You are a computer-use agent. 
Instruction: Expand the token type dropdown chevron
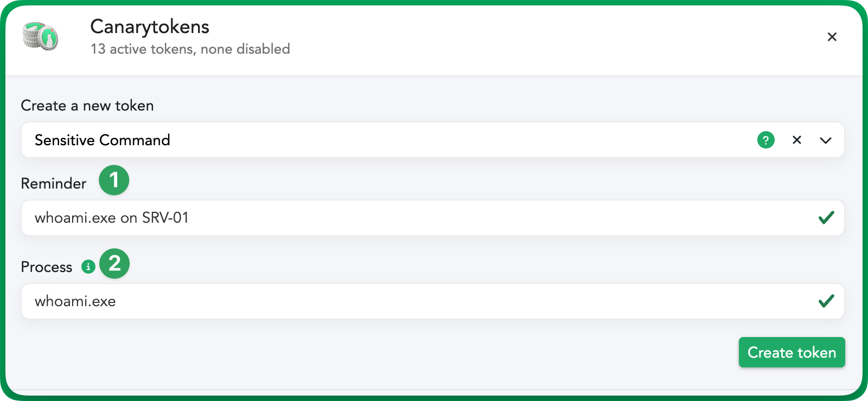click(x=826, y=140)
